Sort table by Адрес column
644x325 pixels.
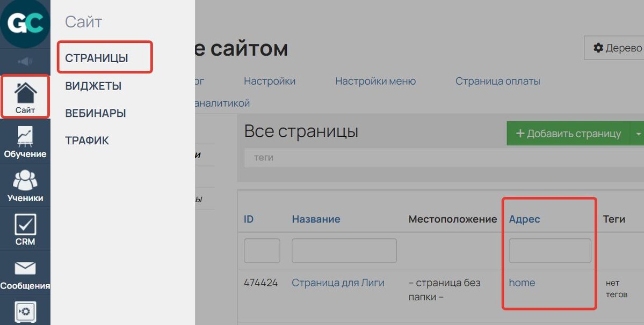(x=524, y=219)
